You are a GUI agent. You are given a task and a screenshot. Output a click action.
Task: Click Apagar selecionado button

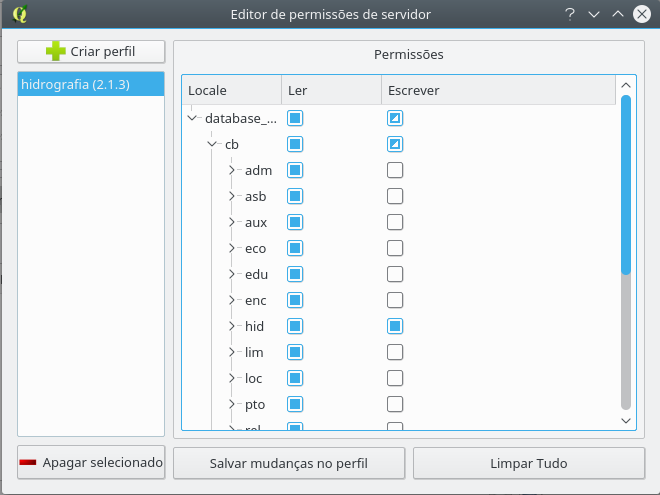(x=91, y=463)
